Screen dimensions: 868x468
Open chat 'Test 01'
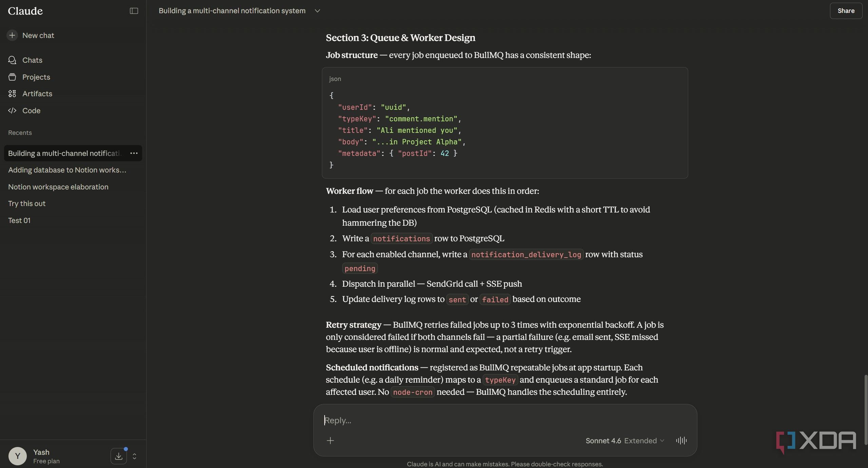[19, 220]
